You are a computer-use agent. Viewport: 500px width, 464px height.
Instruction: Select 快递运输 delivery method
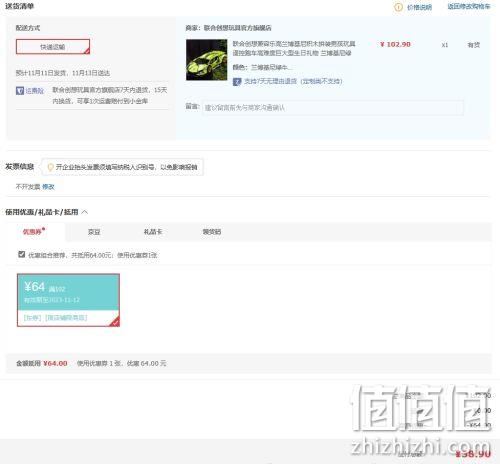point(53,47)
